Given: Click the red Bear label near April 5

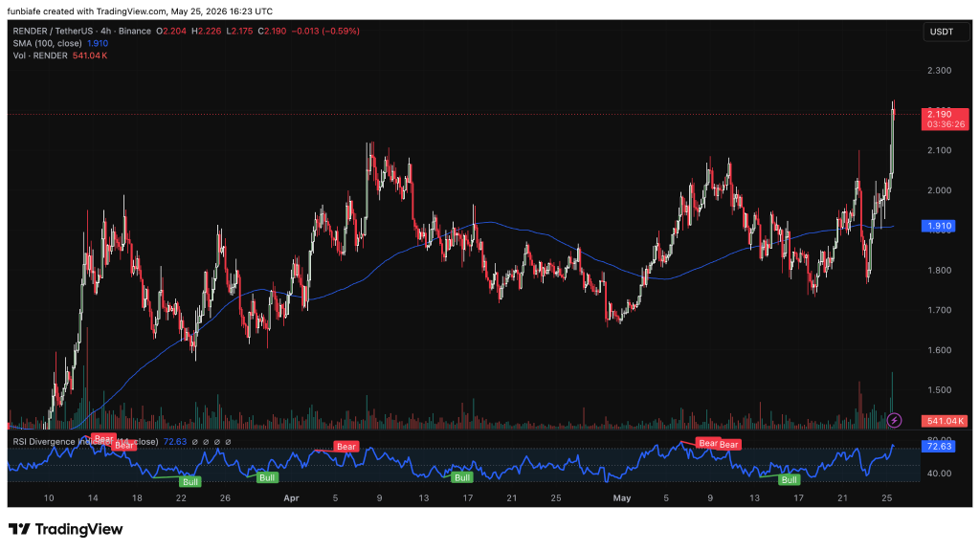Looking at the screenshot, I should [346, 446].
